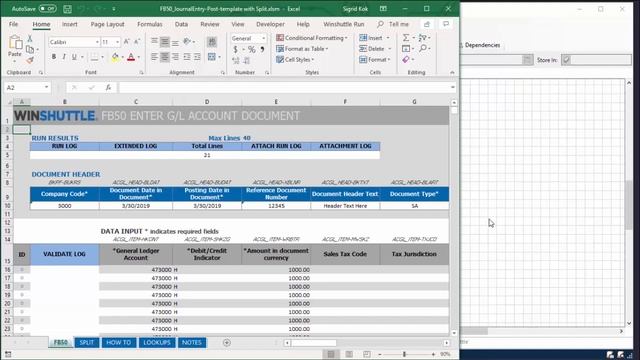The height and width of the screenshot is (360, 640).
Task: Open Cell Styles menu
Action: [296, 60]
